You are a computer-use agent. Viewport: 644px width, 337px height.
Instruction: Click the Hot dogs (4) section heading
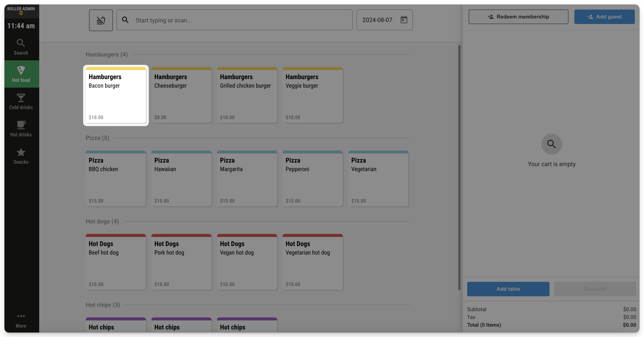(x=102, y=221)
